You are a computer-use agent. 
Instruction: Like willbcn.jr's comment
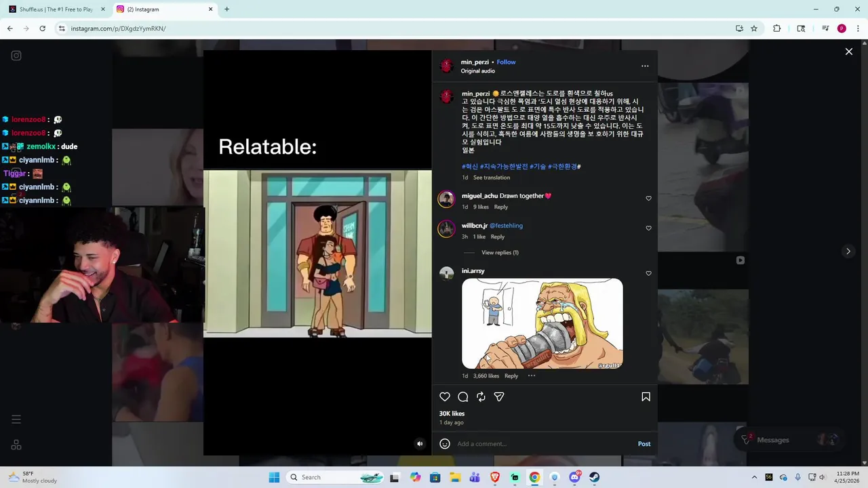coord(648,228)
